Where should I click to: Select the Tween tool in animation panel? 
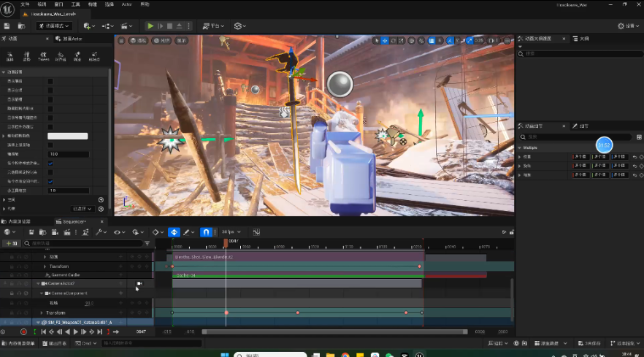[44, 57]
